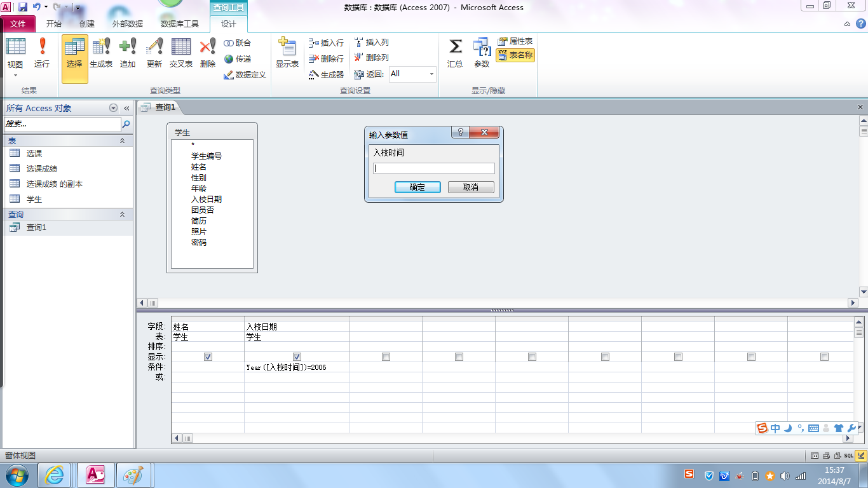The image size is (868, 488).
Task: Toggle the 表名称 table names row
Action: 515,55
